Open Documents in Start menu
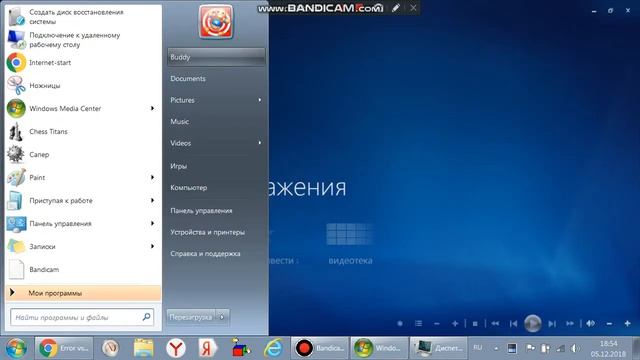 [216, 78]
